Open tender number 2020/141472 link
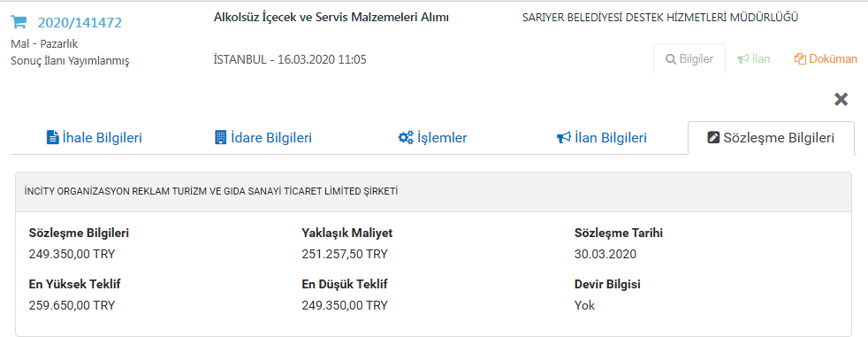This screenshot has width=868, height=337. click(x=80, y=23)
